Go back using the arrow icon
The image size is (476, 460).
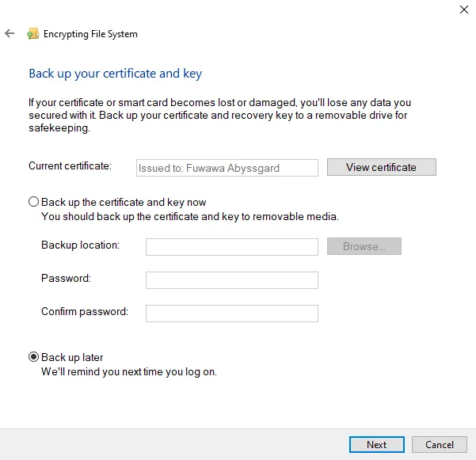pyautogui.click(x=10, y=33)
